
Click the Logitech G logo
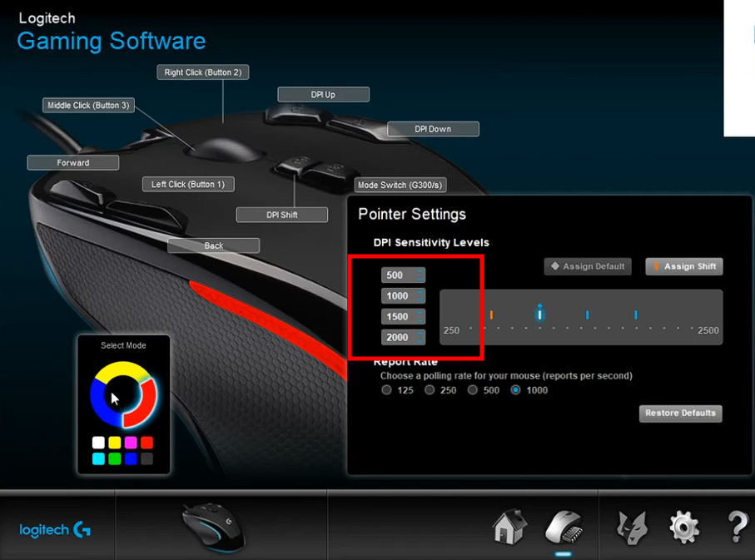pos(54,530)
